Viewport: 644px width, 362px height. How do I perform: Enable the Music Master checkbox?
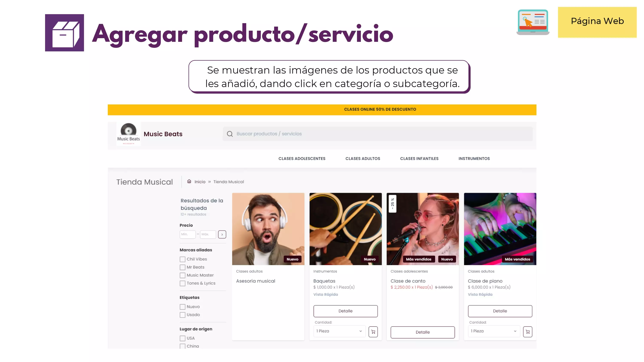(182, 275)
